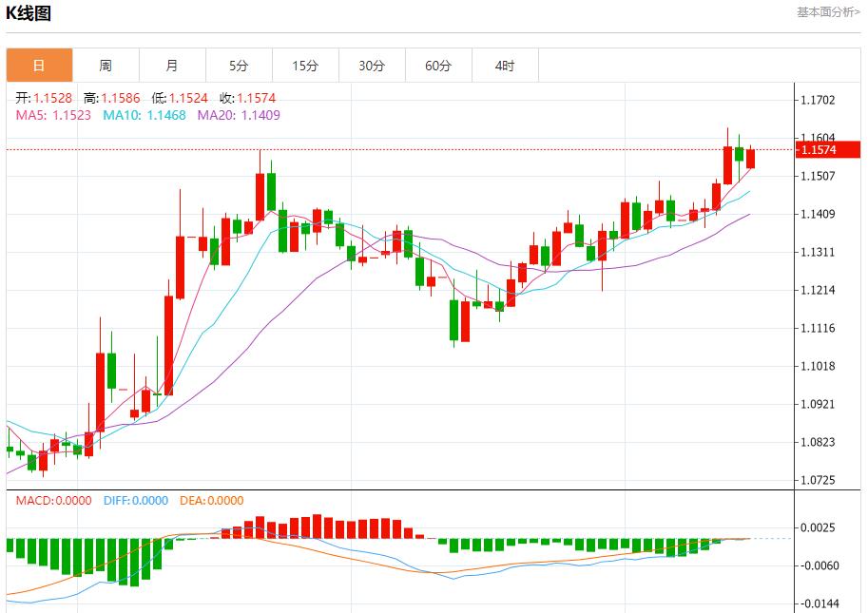The height and width of the screenshot is (613, 868).
Task: Click the MACD value label
Action: pyautogui.click(x=53, y=501)
